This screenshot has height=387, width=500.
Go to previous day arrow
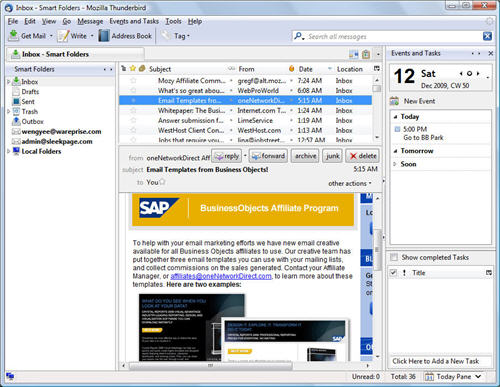tap(461, 73)
